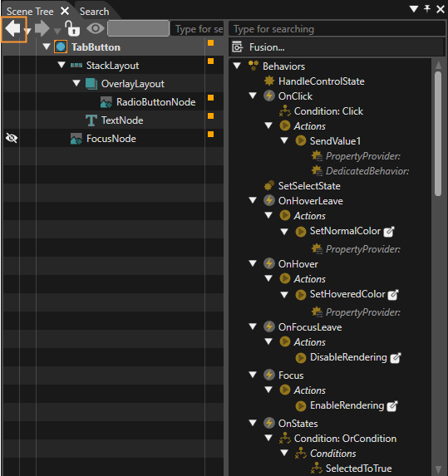Collapse the TabButton tree node

point(47,47)
